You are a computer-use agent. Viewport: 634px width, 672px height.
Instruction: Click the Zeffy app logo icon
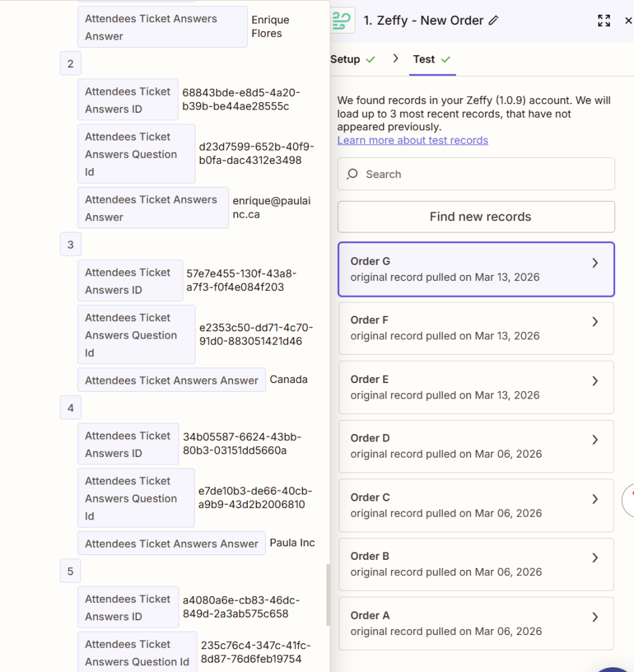[342, 20]
